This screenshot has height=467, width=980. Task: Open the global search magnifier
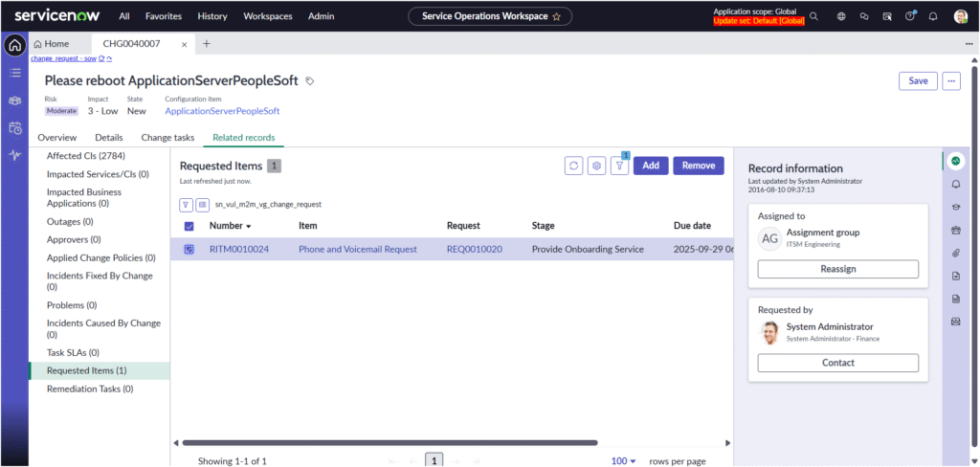(813, 16)
